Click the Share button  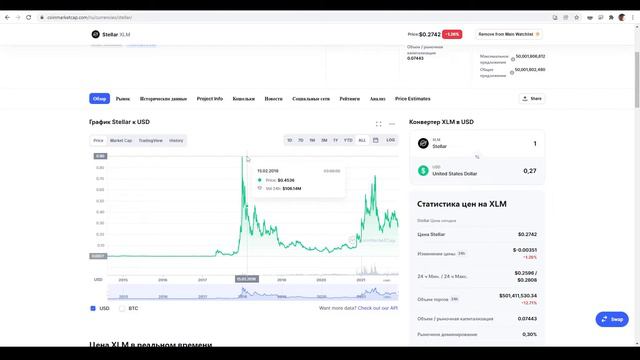532,99
